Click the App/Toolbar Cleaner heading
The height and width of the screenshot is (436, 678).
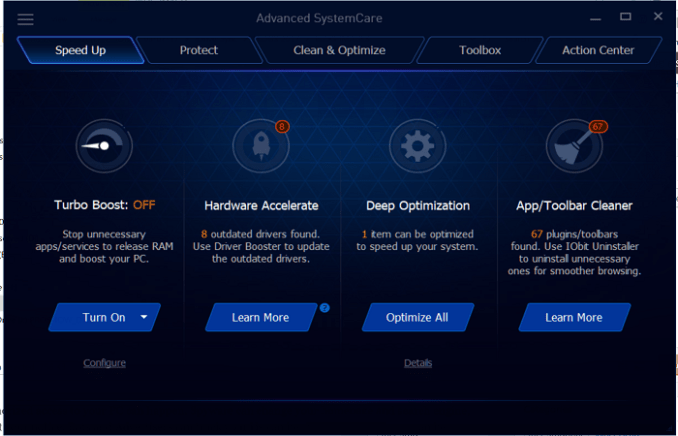pyautogui.click(x=574, y=205)
